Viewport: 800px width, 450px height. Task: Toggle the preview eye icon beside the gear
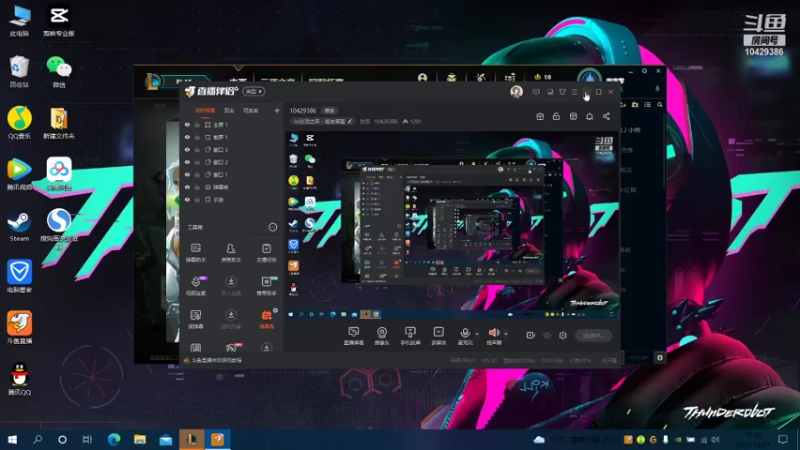pyautogui.click(x=547, y=335)
